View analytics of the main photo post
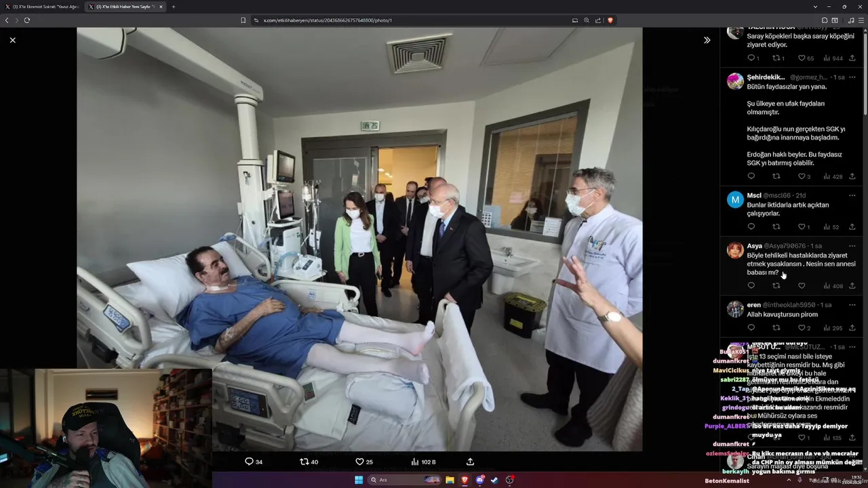 click(423, 462)
